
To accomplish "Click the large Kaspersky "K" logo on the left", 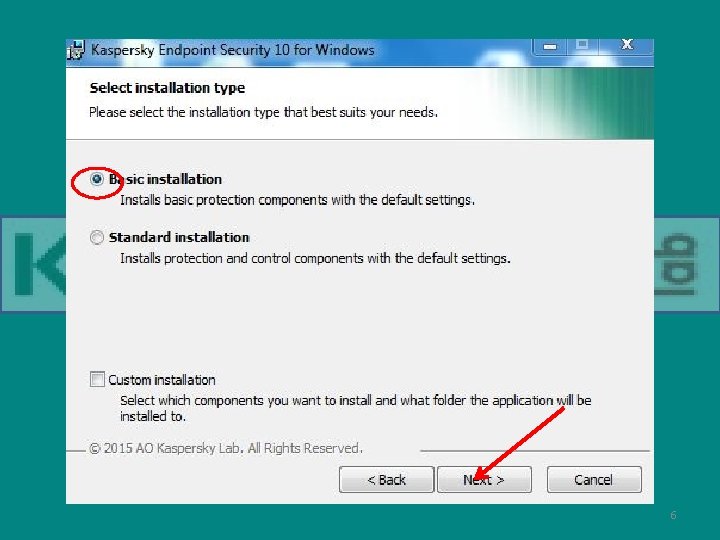I will pyautogui.click(x=39, y=264).
